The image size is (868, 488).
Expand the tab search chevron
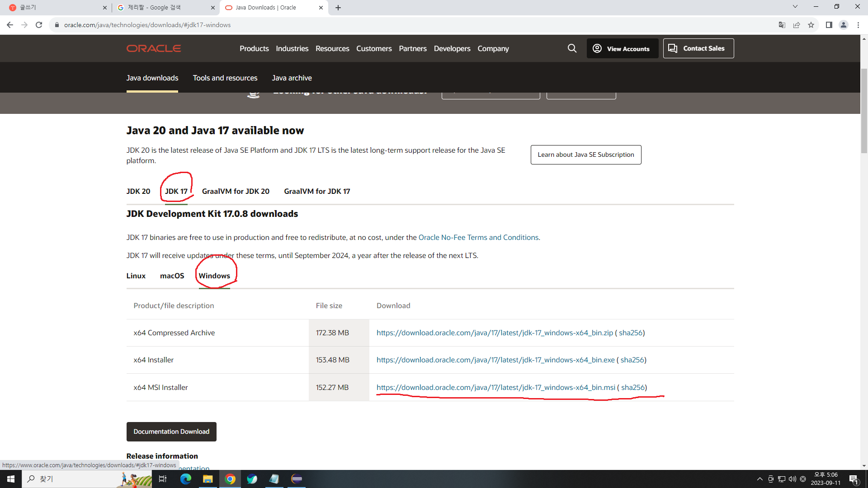795,7
